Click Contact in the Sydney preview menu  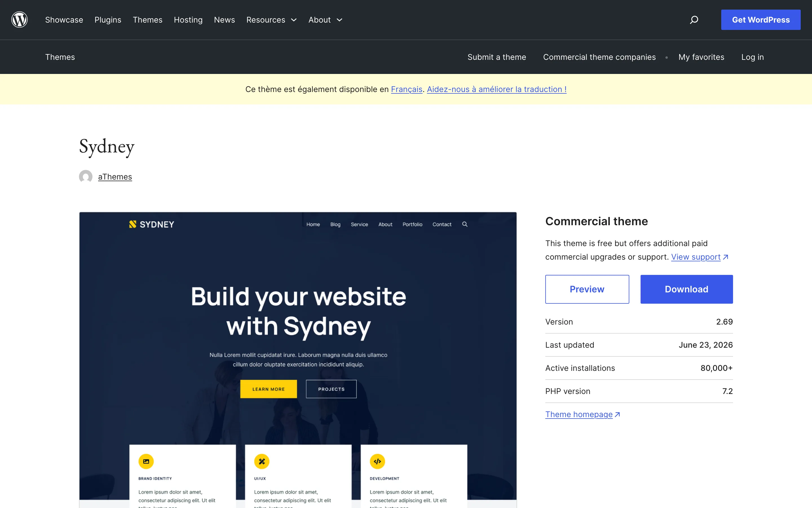[442, 224]
